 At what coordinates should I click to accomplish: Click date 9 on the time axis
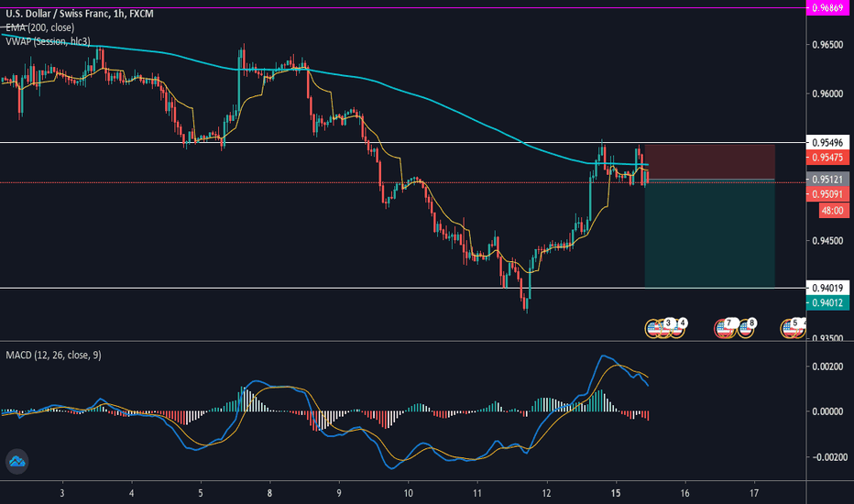pos(339,493)
